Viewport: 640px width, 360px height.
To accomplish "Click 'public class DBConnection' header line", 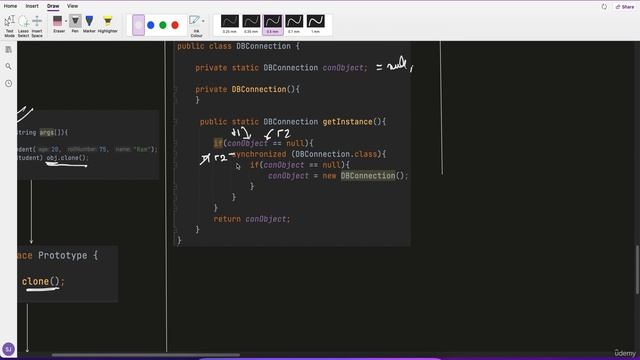I will [x=238, y=46].
